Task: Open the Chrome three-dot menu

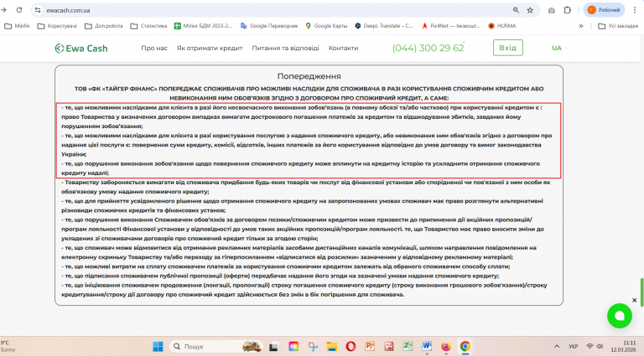Action: point(635,10)
